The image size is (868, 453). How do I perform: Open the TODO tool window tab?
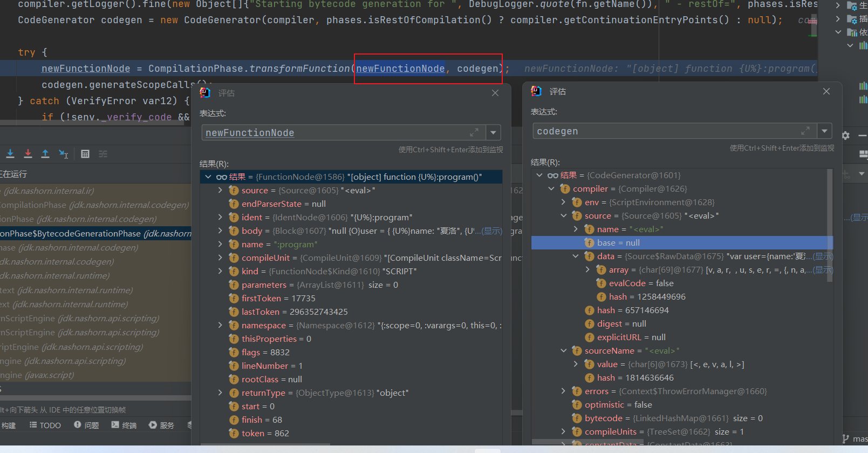(x=45, y=425)
